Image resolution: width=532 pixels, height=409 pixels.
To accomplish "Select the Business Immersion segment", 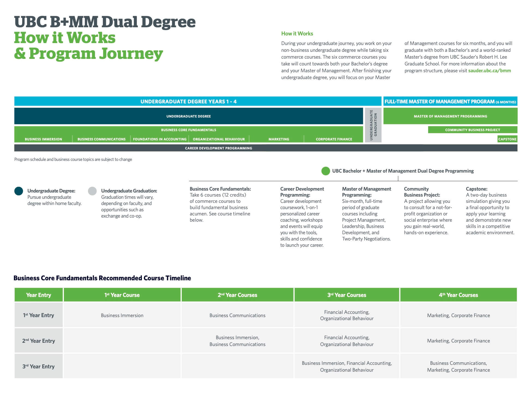I will coord(43,139).
